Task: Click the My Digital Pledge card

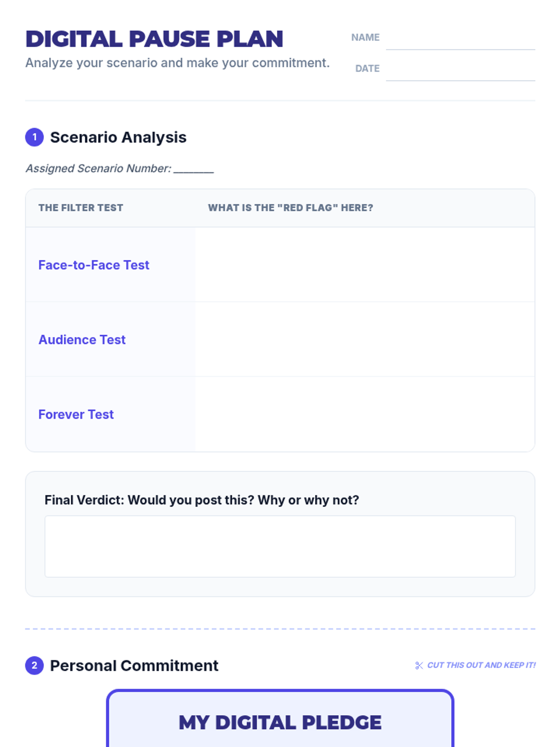Action: click(280, 722)
